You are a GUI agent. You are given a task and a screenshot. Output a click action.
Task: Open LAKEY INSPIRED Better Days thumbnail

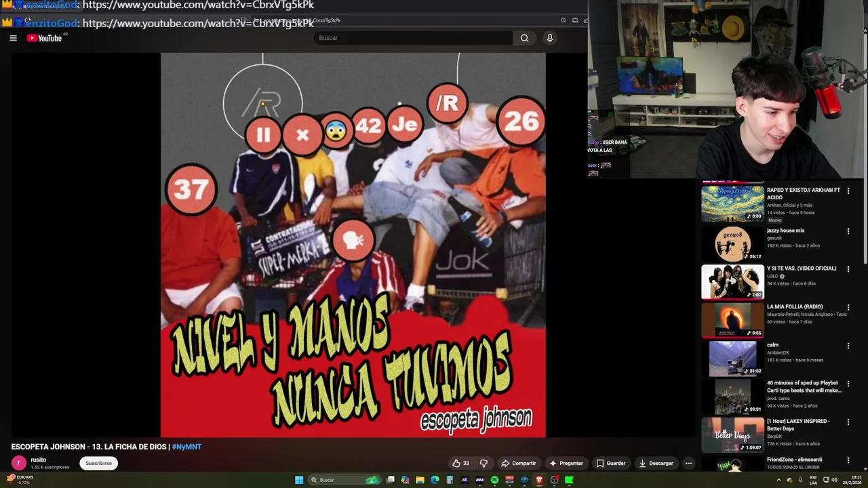click(732, 435)
